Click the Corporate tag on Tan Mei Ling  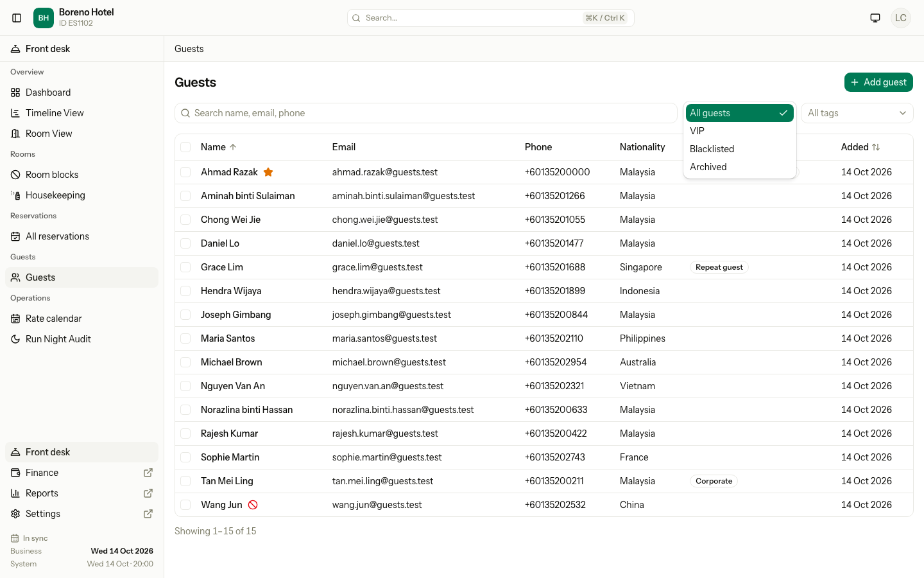tap(714, 481)
